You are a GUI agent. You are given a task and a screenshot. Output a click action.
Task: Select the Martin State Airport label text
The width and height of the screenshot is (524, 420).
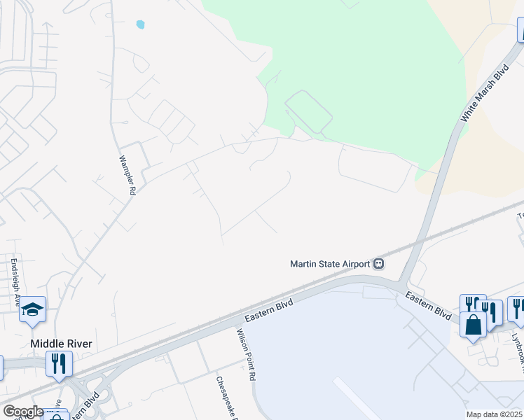(x=330, y=264)
